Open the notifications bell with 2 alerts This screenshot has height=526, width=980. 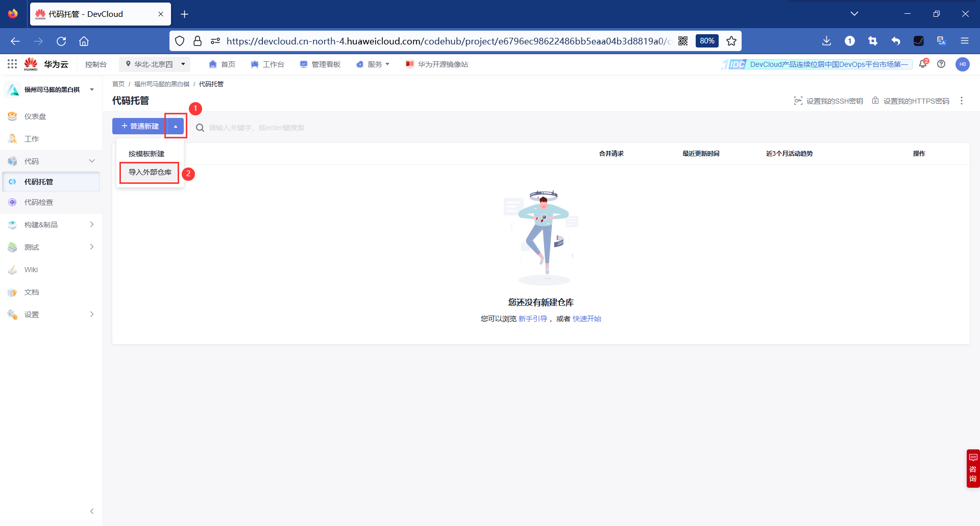point(923,64)
